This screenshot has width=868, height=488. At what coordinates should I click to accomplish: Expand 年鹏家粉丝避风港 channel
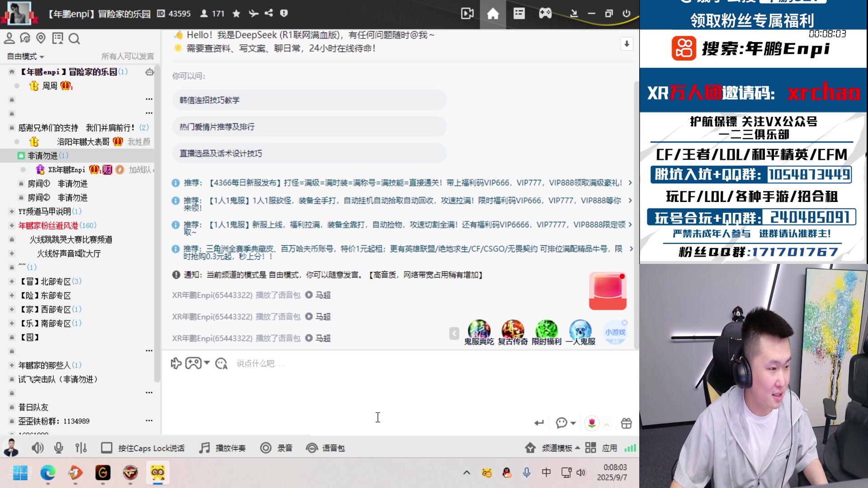coord(12,225)
